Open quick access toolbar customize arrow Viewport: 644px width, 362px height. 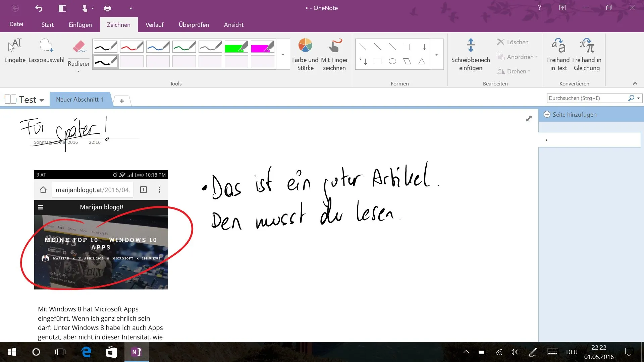click(130, 8)
